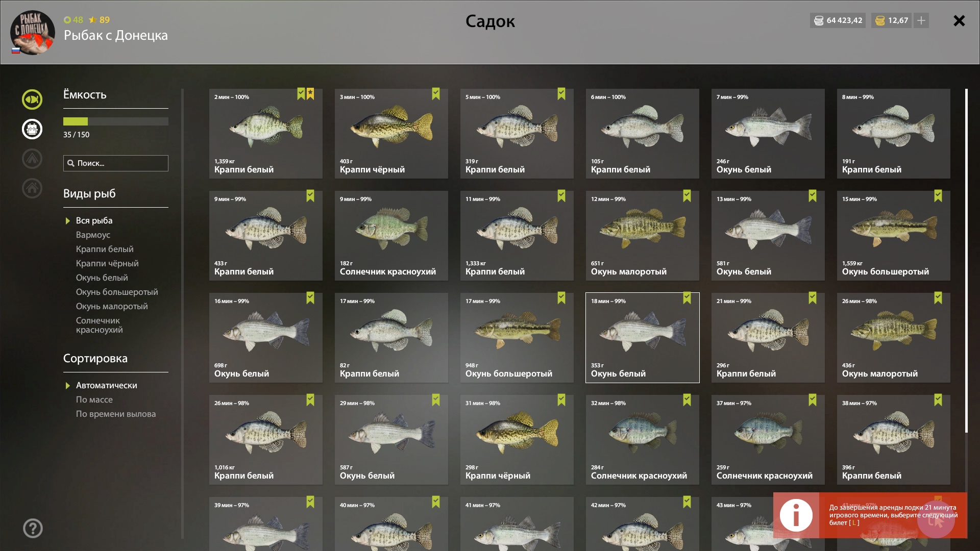
Task: Click the greyed tent sidebar icon
Action: tap(32, 159)
